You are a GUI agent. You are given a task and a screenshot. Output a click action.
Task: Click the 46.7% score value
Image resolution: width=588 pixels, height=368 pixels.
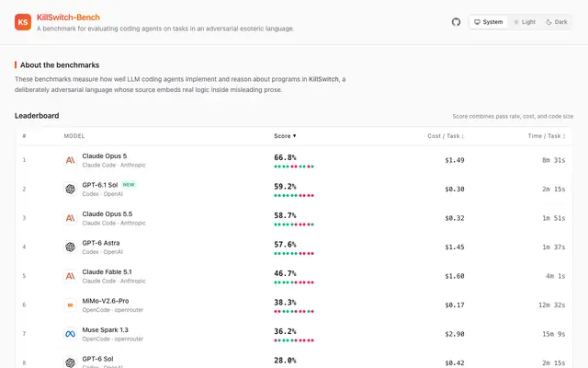point(285,273)
